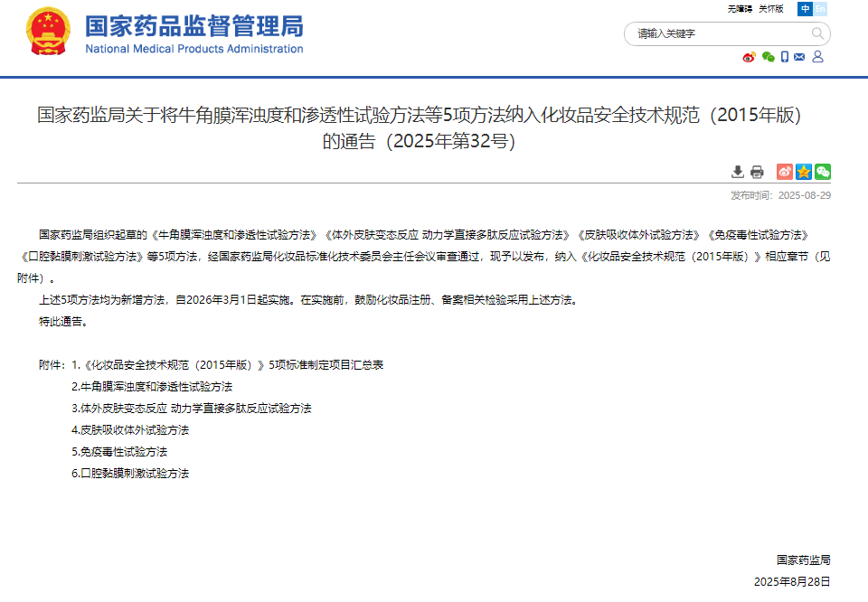Click the 国家药监局 signature at bottom

[x=803, y=560]
